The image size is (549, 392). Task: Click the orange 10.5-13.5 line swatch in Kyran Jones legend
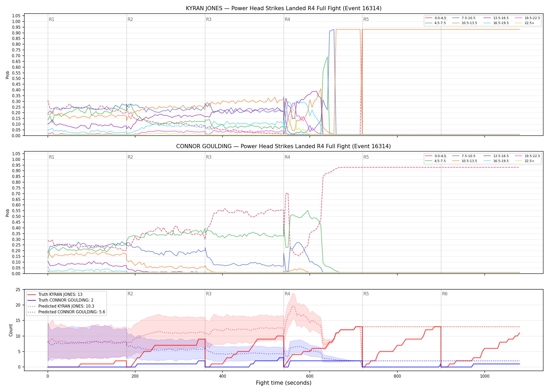pos(456,23)
